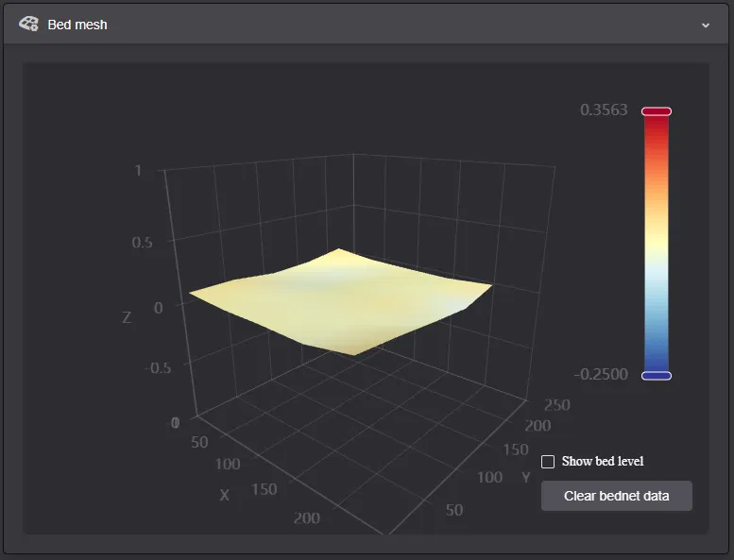This screenshot has height=560, width=734.
Task: Click the 1 tick on Z axis
Action: [x=138, y=170]
